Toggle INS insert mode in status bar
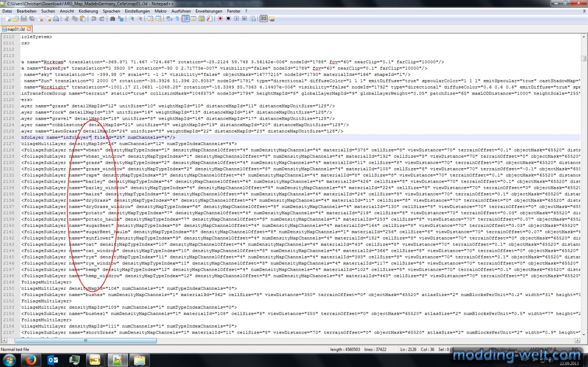The width and height of the screenshot is (588, 367). pyautogui.click(x=575, y=349)
